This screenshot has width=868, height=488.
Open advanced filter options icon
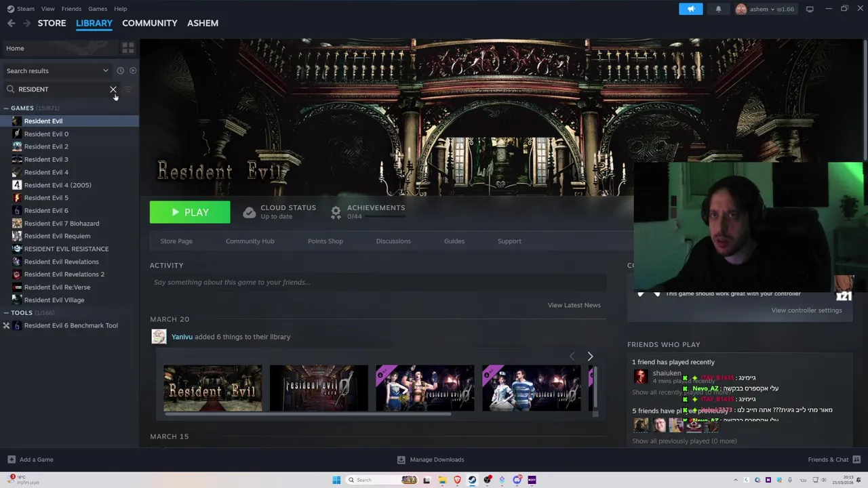pos(127,89)
